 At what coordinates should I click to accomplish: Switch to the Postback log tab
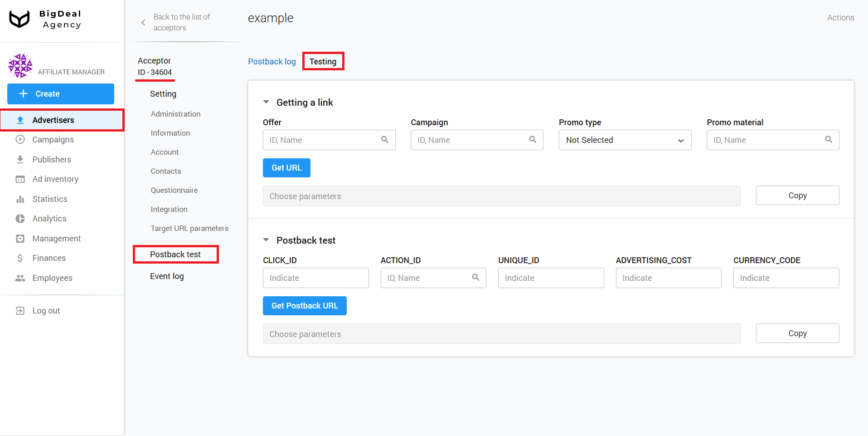click(x=272, y=61)
